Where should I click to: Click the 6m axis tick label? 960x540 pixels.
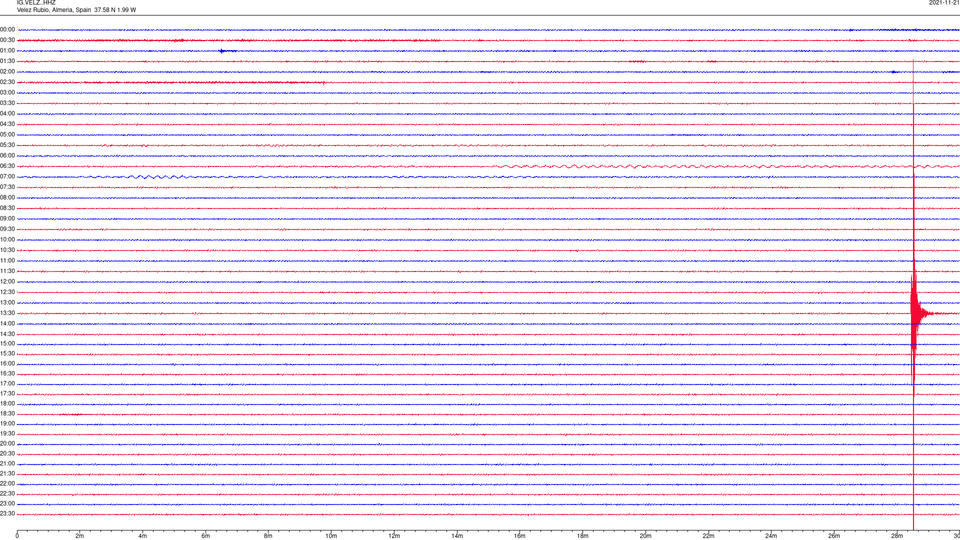pyautogui.click(x=205, y=536)
